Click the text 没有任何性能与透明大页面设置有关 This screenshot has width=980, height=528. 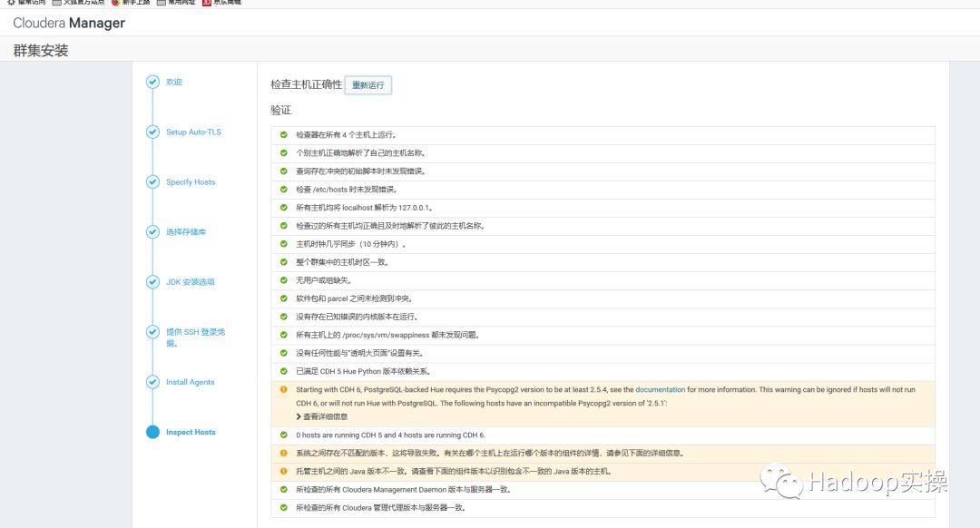tap(359, 352)
